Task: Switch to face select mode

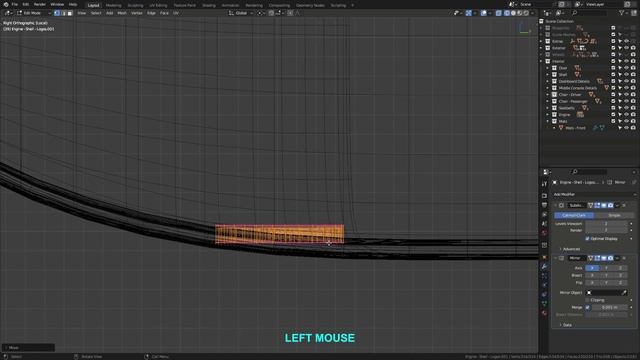Action: click(x=70, y=13)
